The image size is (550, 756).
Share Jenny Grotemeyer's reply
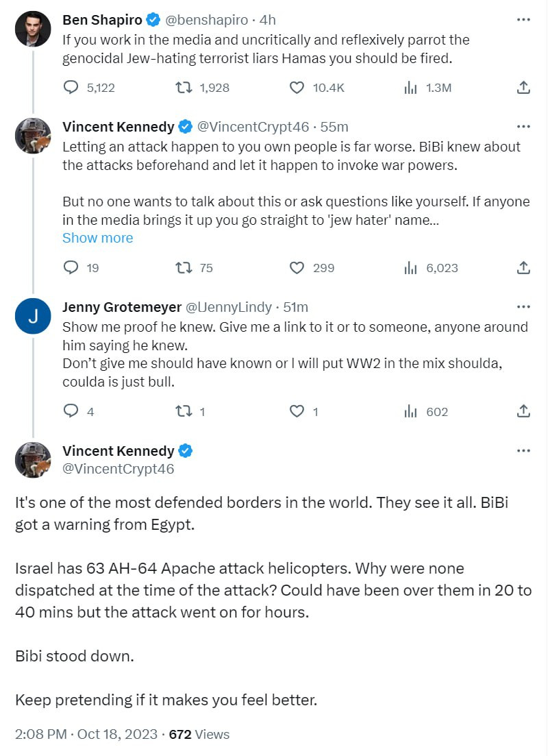(523, 411)
